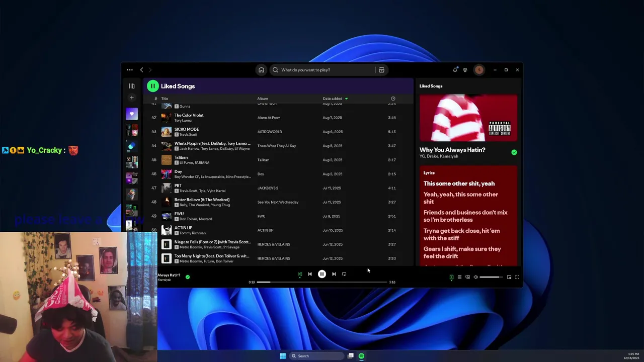Toggle green saved checkmark beside song title
644x362 pixels.
point(514,152)
